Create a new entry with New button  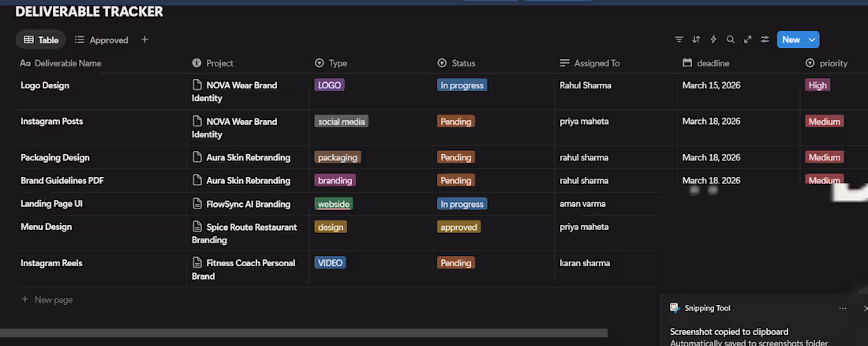791,39
